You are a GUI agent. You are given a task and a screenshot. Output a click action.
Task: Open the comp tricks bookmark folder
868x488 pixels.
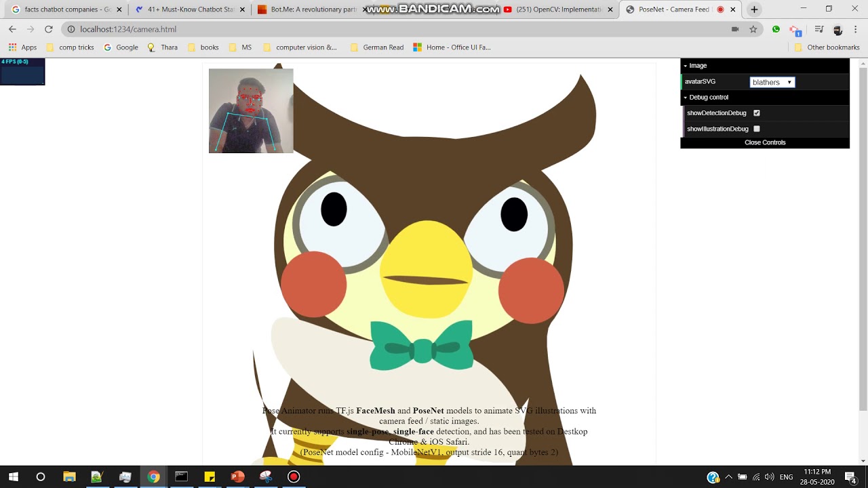[x=70, y=47]
